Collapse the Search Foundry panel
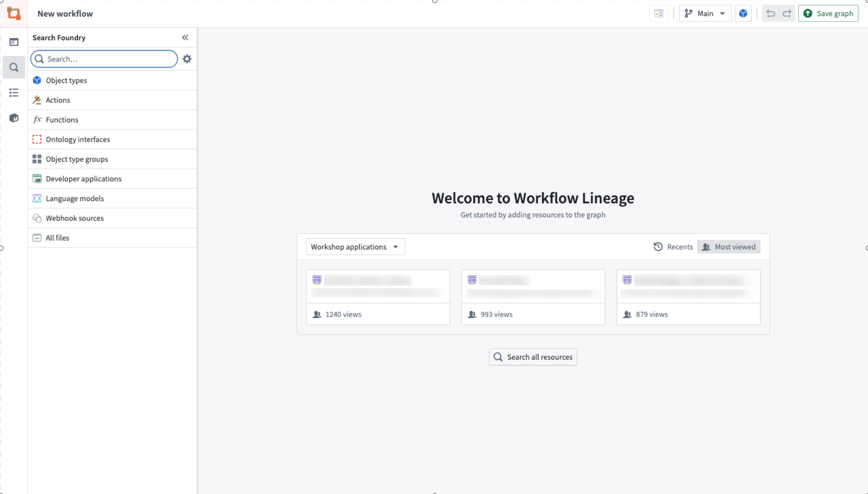The image size is (868, 494). point(185,37)
